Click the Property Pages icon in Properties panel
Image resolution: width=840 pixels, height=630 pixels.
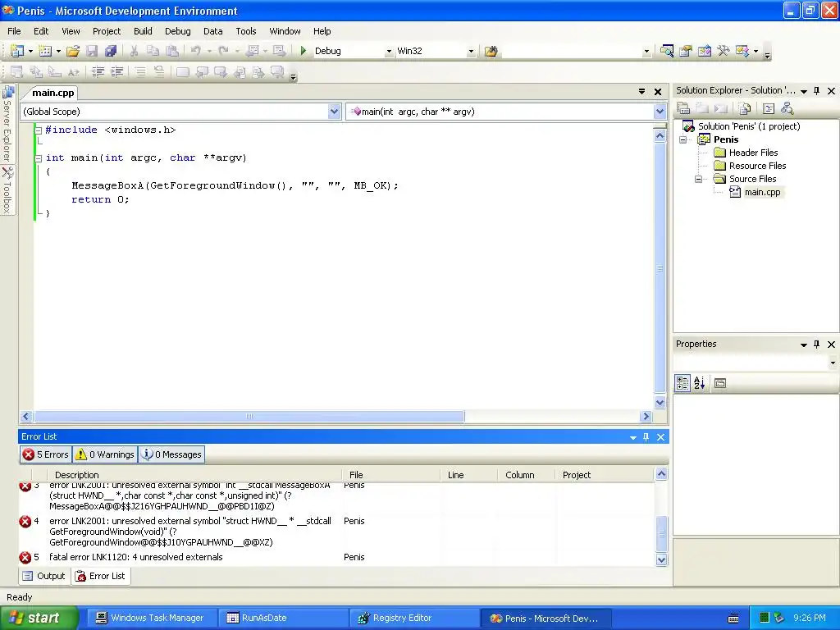720,383
